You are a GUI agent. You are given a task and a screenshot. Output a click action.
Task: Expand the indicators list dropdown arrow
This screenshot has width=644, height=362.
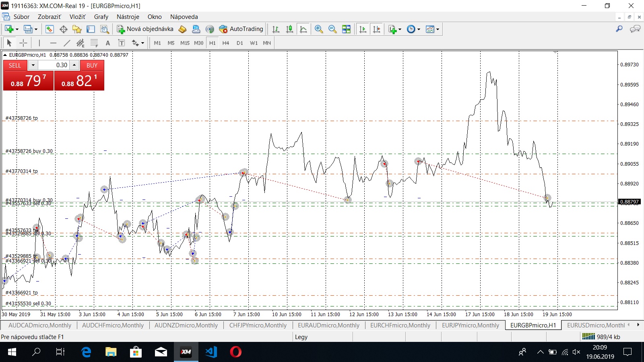[x=400, y=29]
